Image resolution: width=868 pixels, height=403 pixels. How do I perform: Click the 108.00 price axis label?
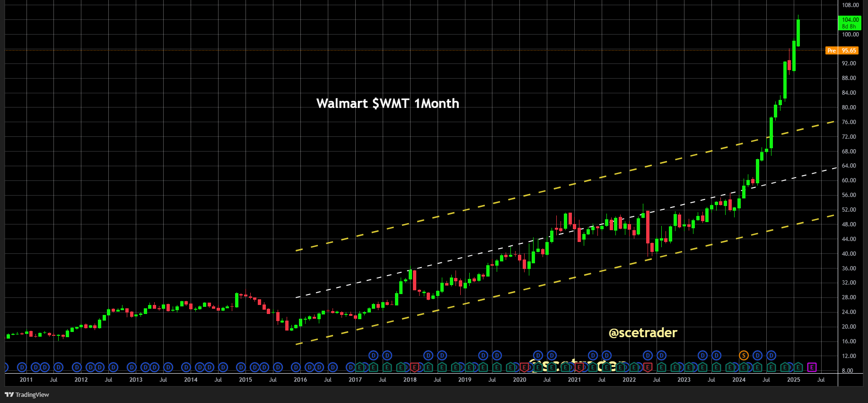850,5
